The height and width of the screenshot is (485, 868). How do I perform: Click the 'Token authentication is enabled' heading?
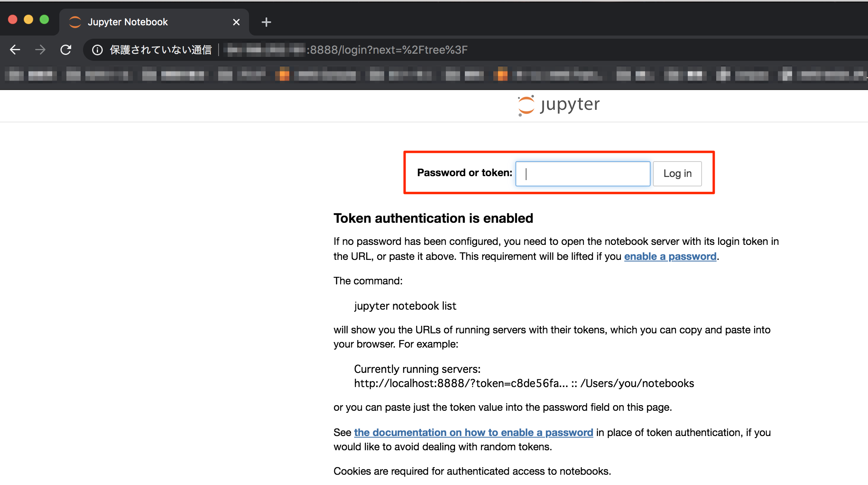[433, 218]
